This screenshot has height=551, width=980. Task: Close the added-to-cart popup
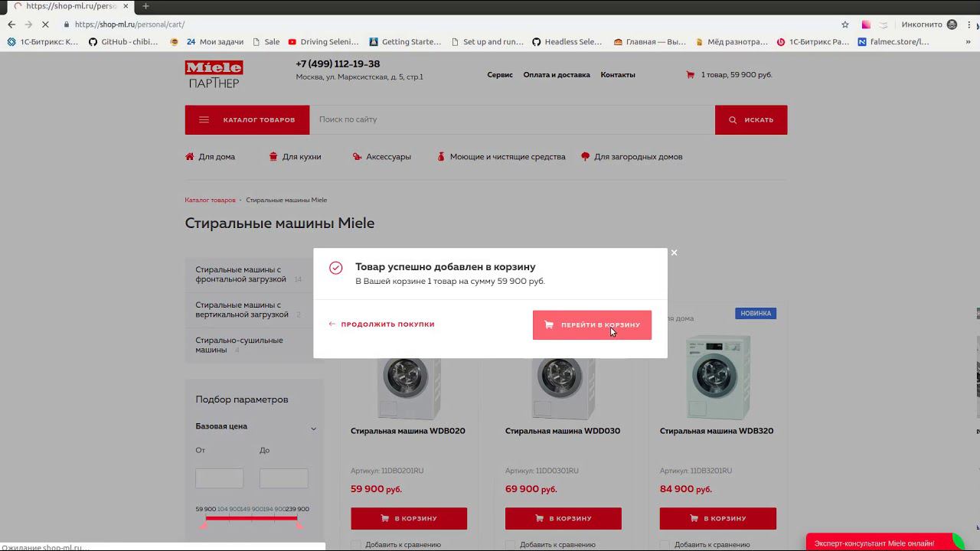click(674, 253)
